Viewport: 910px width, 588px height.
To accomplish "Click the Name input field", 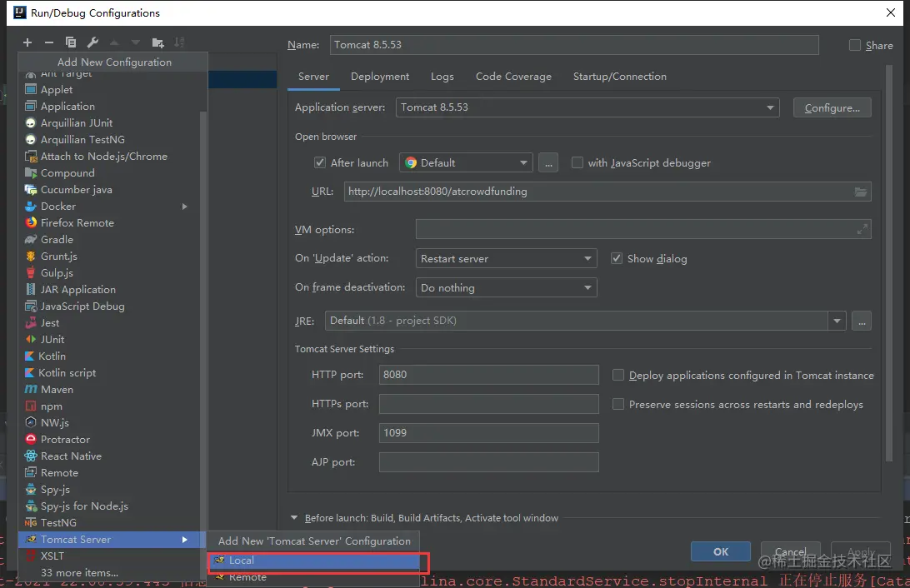I will pos(574,45).
